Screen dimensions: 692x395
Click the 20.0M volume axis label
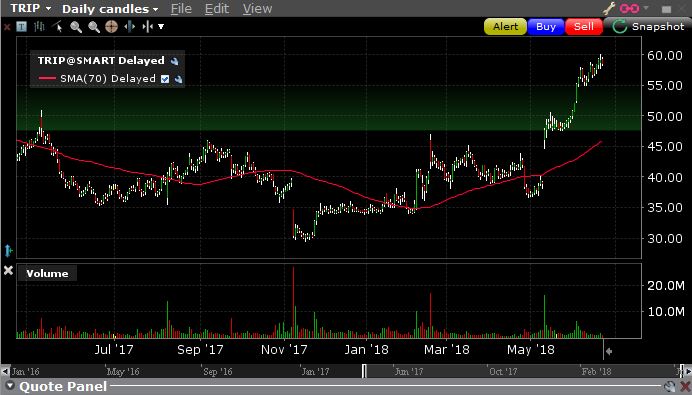click(666, 286)
